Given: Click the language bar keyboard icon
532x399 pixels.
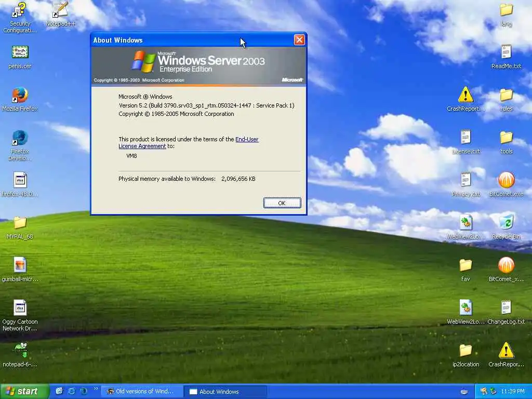Looking at the screenshot, I should pyautogui.click(x=464, y=392).
